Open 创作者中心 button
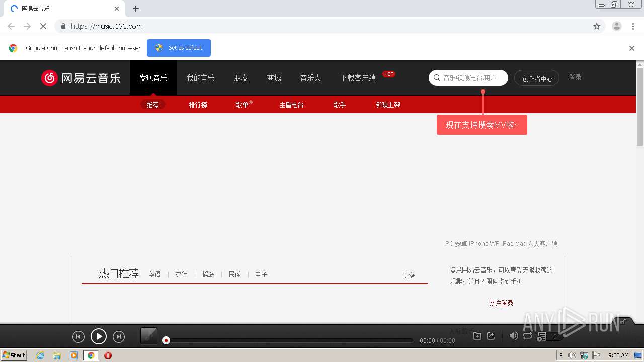644x362 pixels. [537, 78]
